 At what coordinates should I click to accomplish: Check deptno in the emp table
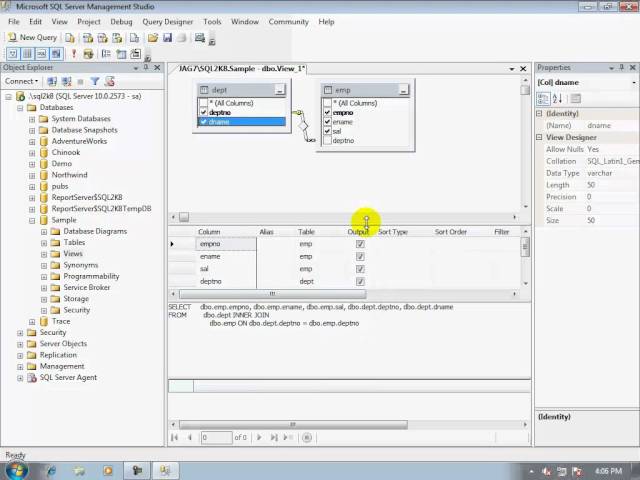point(327,140)
